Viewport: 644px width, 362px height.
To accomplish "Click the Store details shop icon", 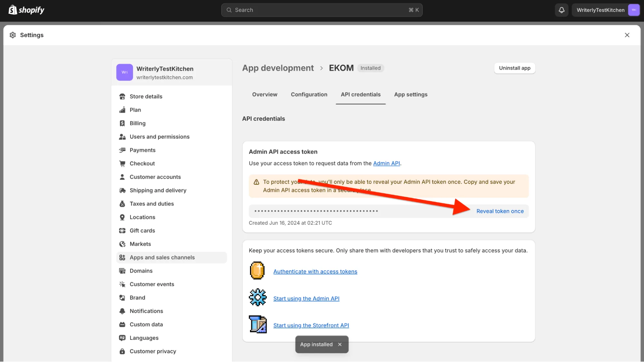I will point(122,97).
